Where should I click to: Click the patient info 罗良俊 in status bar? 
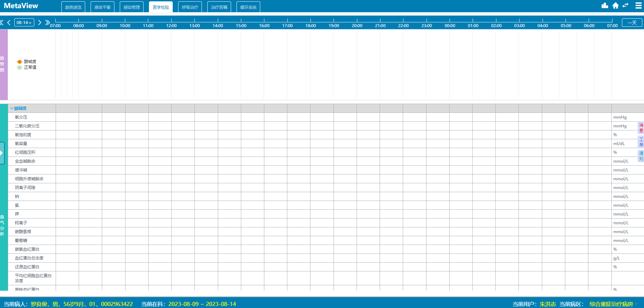(81, 304)
